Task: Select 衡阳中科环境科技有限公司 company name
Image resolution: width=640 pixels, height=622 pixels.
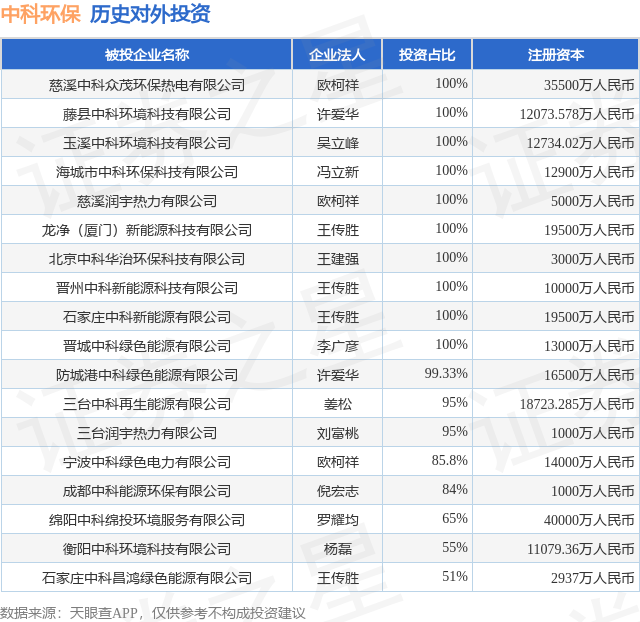Action: click(147, 549)
